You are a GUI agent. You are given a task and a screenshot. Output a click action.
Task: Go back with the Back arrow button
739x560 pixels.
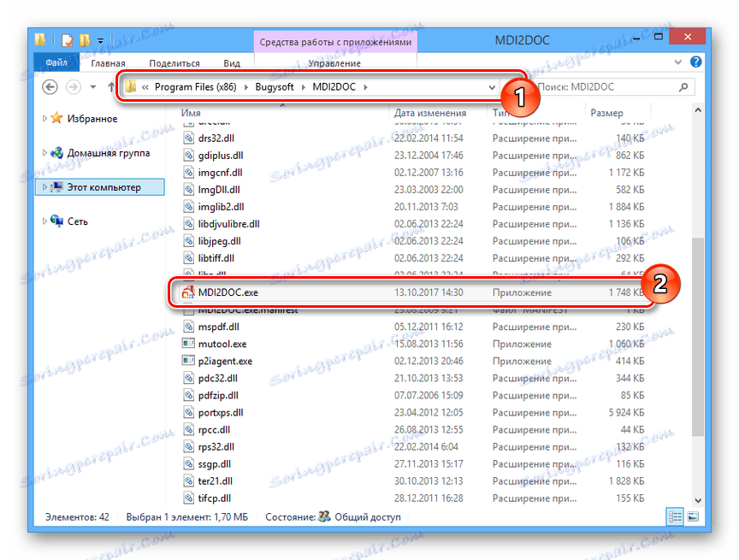click(50, 87)
